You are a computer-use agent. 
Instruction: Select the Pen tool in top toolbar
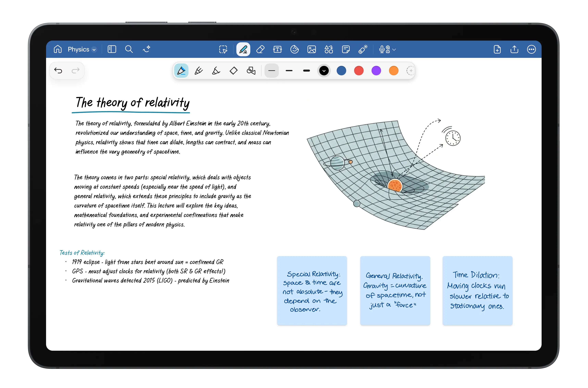tap(243, 49)
